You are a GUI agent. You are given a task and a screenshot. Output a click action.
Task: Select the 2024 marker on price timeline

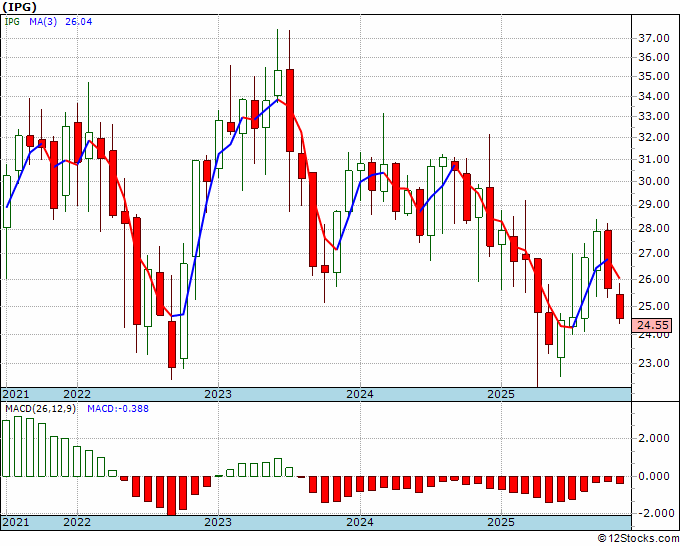click(x=360, y=394)
